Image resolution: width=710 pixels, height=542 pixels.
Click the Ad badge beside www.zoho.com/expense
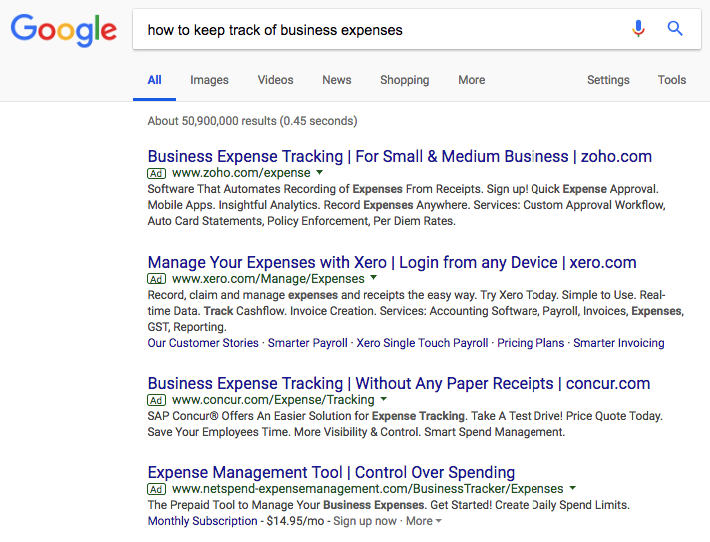coord(157,173)
